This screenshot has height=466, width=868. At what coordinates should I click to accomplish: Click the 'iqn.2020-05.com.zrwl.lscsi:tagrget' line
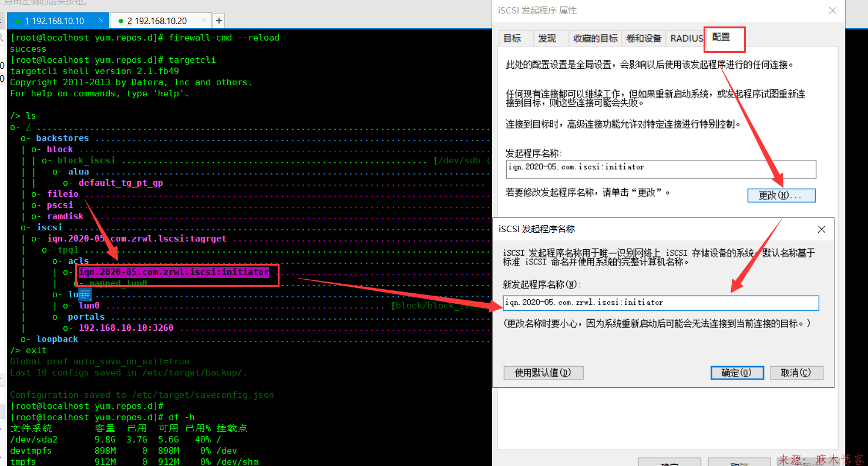pos(137,239)
